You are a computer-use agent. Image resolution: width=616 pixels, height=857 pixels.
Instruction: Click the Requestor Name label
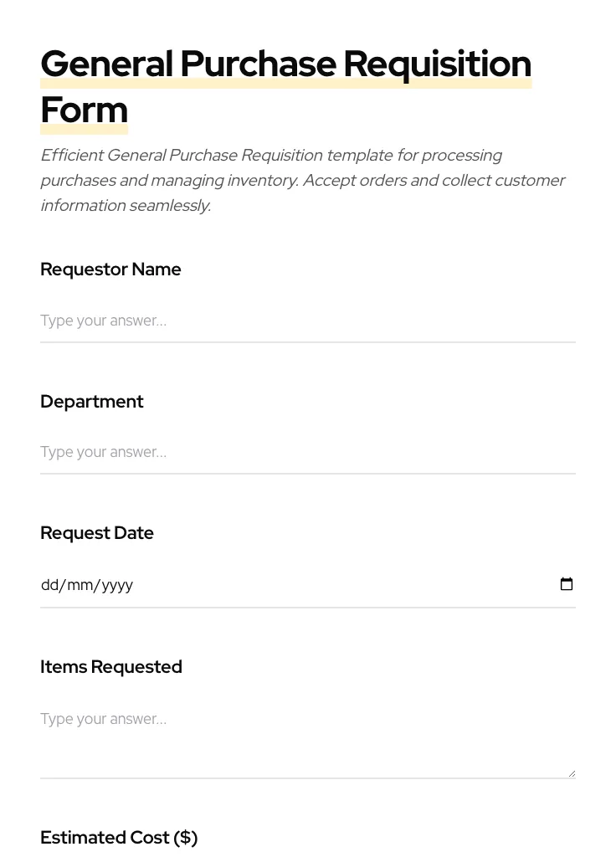pyautogui.click(x=110, y=269)
